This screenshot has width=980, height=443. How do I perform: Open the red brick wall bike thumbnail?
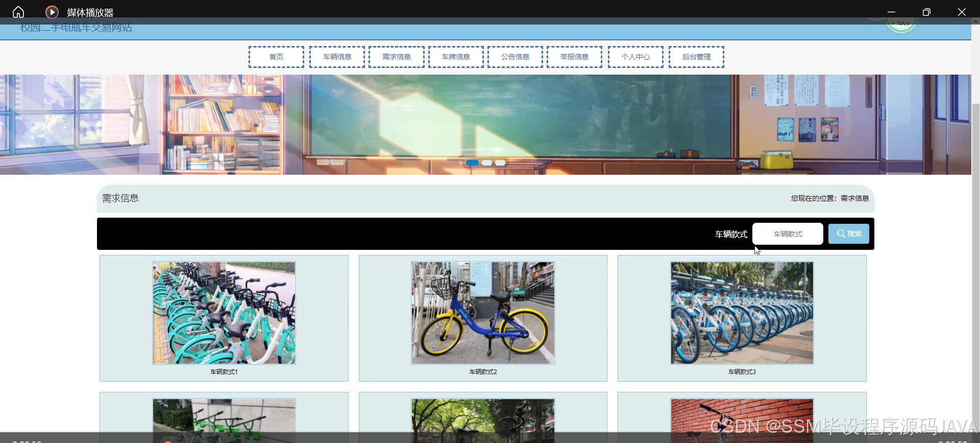pyautogui.click(x=742, y=421)
